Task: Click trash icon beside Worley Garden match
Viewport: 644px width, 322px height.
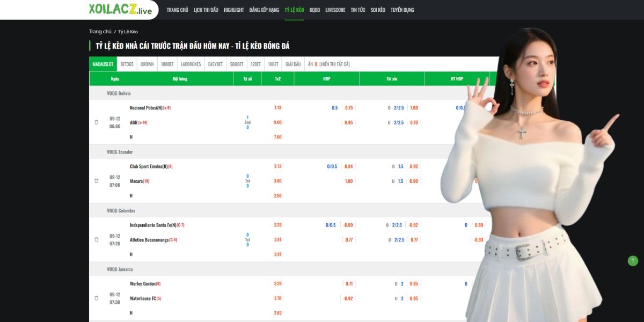Action: point(96,298)
